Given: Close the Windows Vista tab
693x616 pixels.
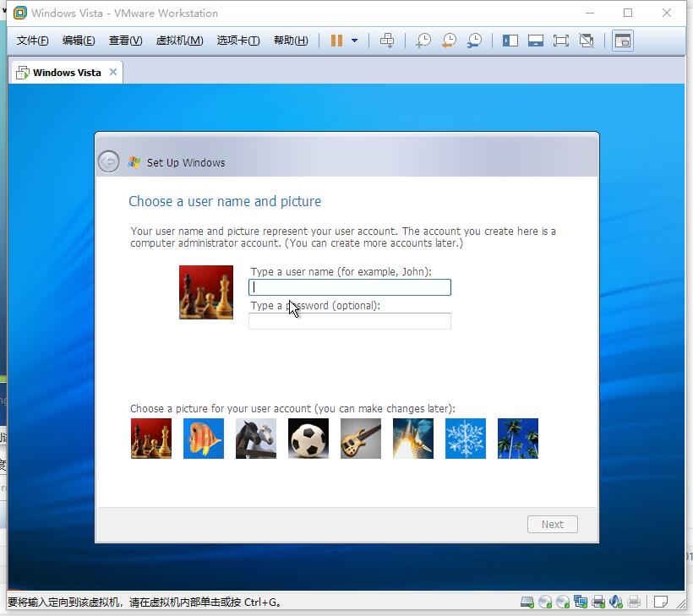Looking at the screenshot, I should pyautogui.click(x=113, y=72).
